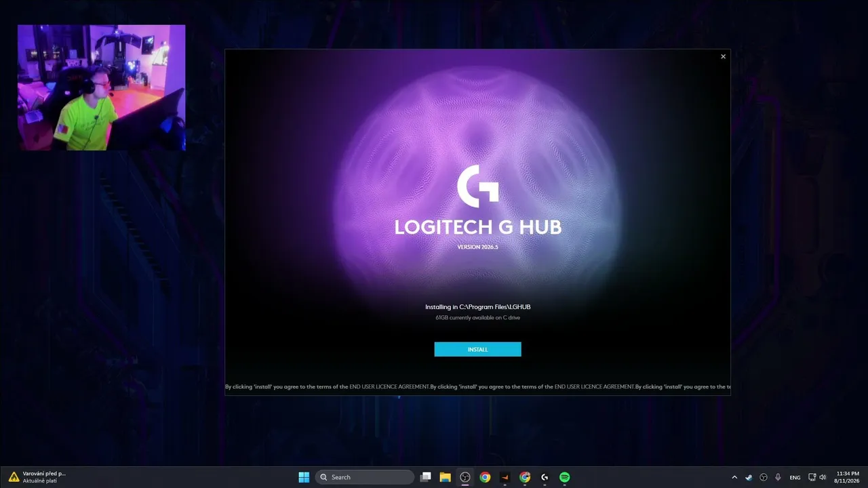Screen dimensions: 868x488
Task: Open the Chrome icon with profile badge
Action: [525, 477]
